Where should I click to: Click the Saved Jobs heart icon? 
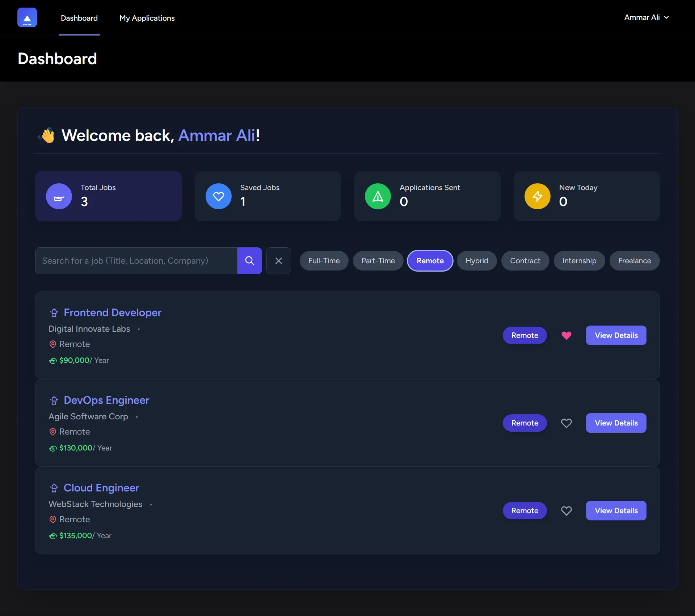click(218, 196)
